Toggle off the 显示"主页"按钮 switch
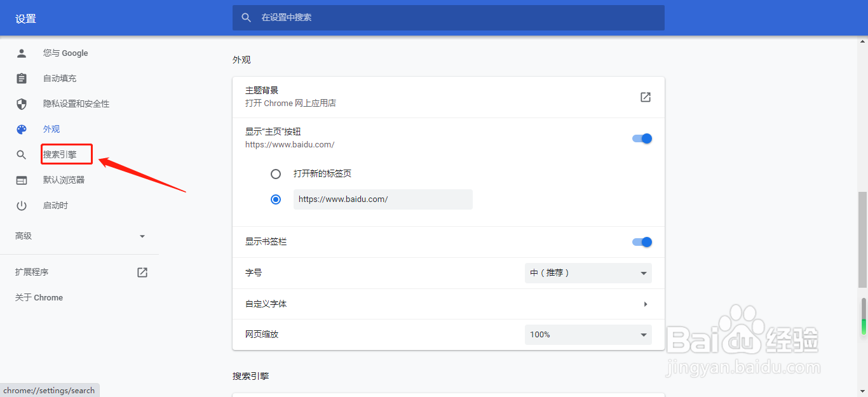The width and height of the screenshot is (868, 397). point(642,138)
